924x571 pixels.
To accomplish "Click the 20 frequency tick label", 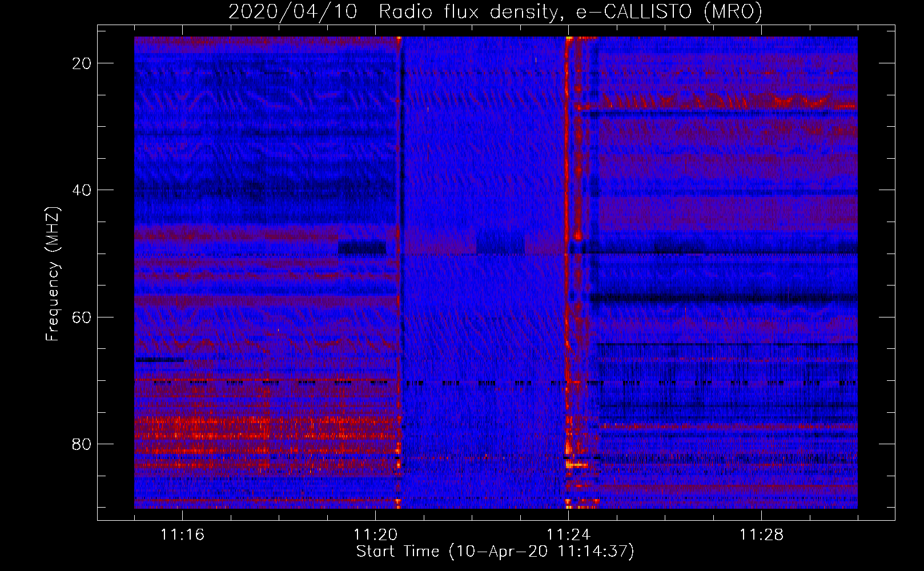I will 82,63.
